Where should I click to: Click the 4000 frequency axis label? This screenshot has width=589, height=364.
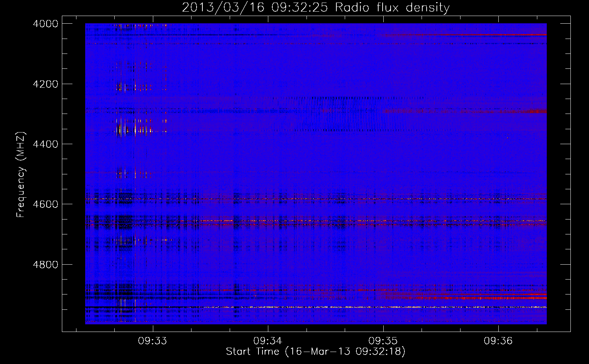pyautogui.click(x=45, y=24)
